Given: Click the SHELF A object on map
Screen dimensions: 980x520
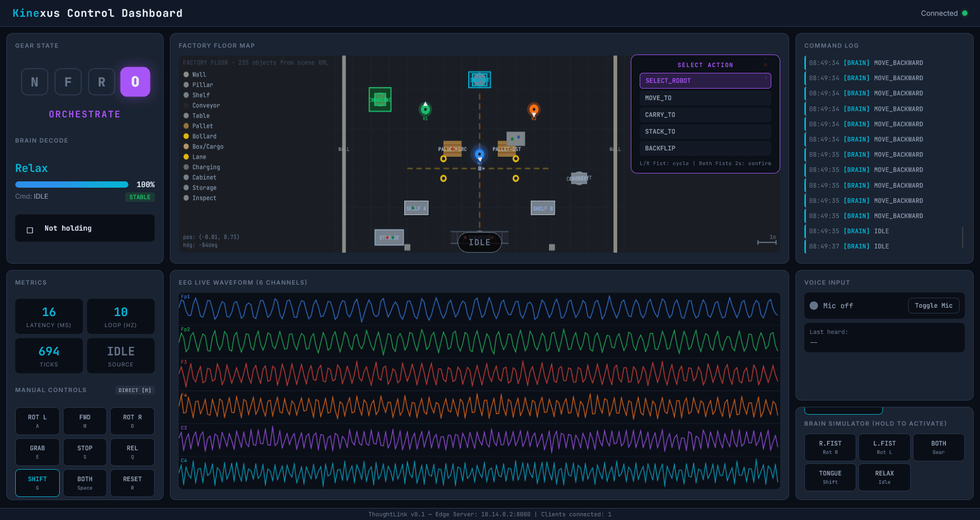Looking at the screenshot, I should 416,208.
